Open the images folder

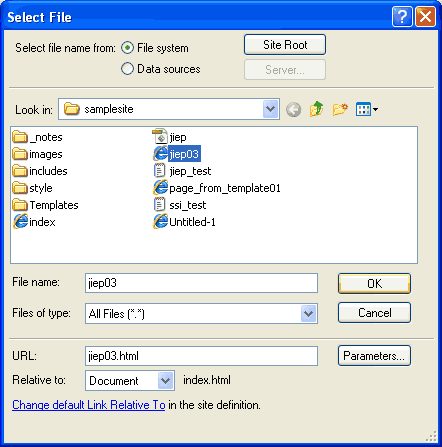click(x=38, y=154)
